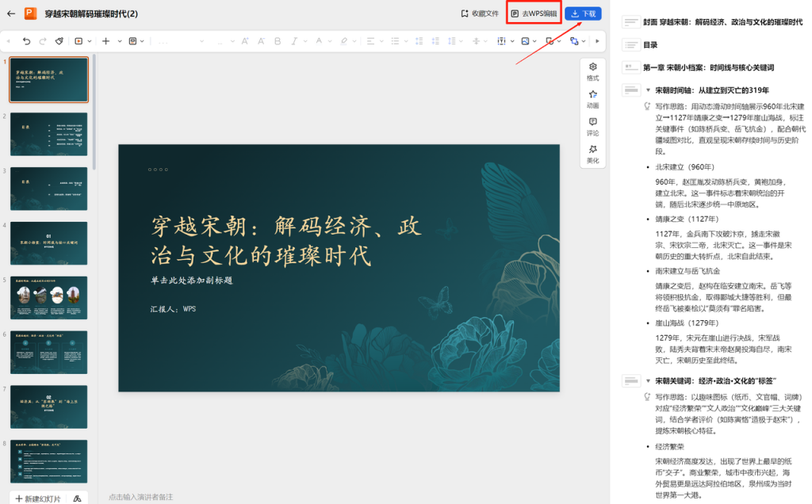Decrease the font size
Screen dimensions: 812x504
261,41
